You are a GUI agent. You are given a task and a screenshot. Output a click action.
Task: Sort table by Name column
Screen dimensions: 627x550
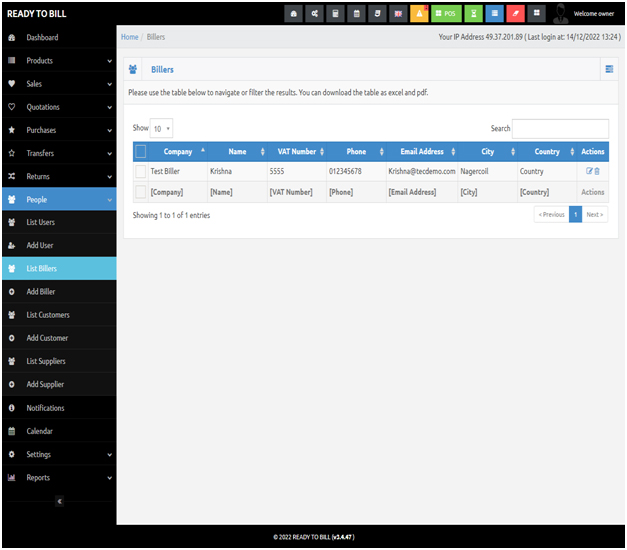237,152
